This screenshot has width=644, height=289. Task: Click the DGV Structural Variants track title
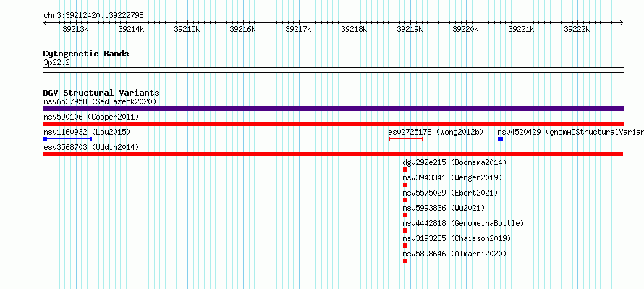(101, 93)
